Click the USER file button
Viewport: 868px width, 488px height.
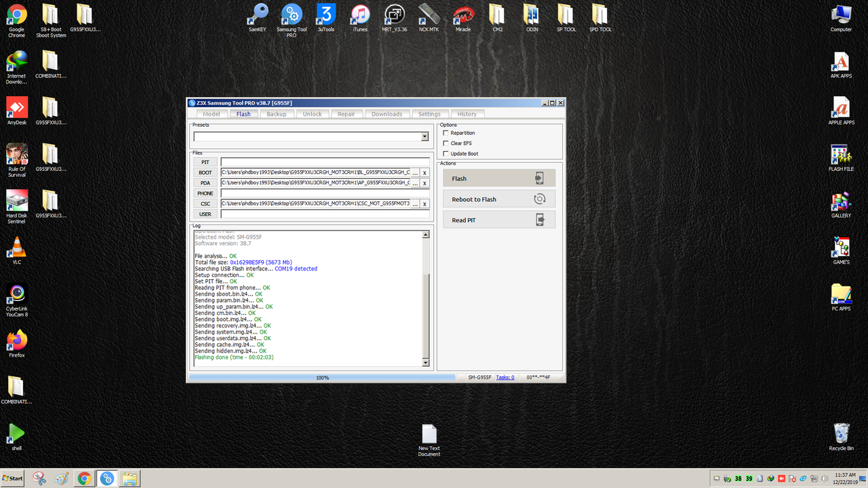[205, 214]
